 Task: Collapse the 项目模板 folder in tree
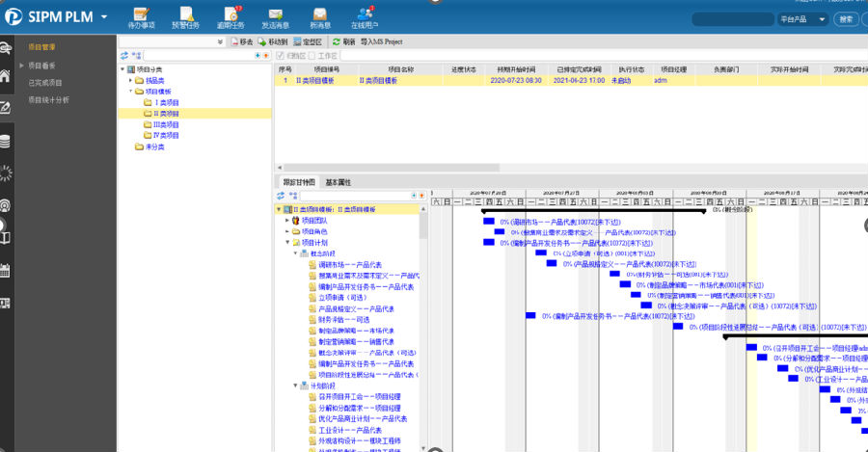tap(130, 92)
